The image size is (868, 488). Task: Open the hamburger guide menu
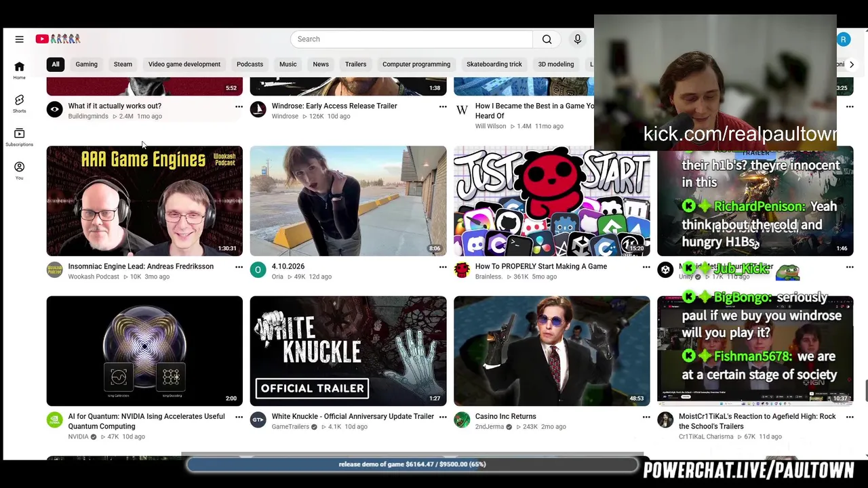click(x=19, y=39)
